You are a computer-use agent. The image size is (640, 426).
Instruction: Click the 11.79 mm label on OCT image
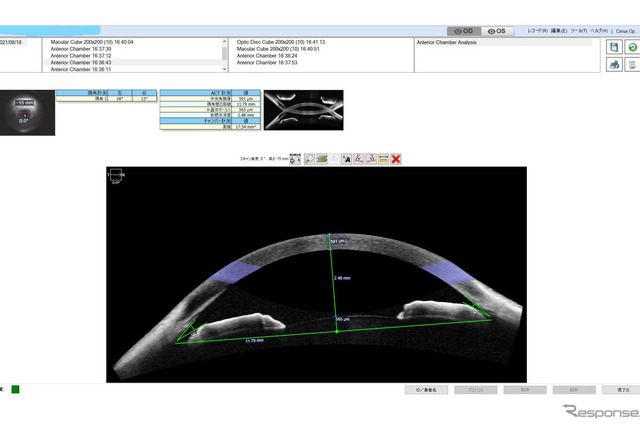[254, 340]
